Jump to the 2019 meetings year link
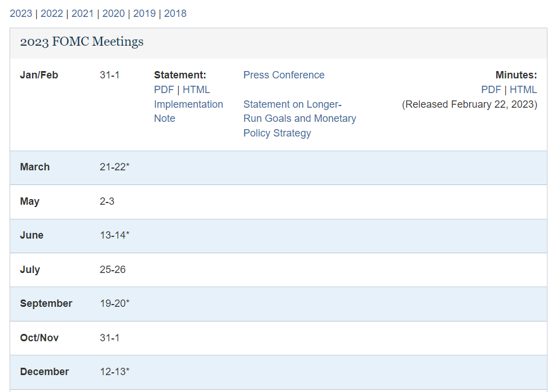The width and height of the screenshot is (552, 392). tap(144, 14)
